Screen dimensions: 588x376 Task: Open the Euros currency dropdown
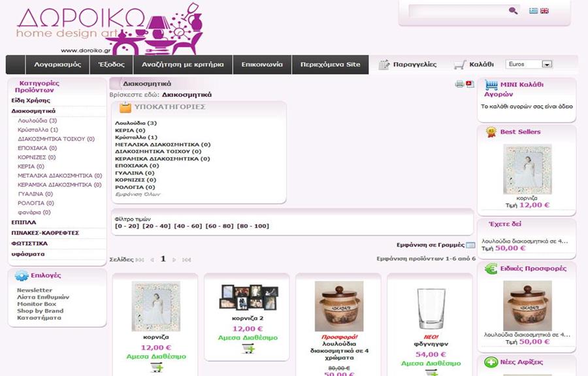[529, 64]
